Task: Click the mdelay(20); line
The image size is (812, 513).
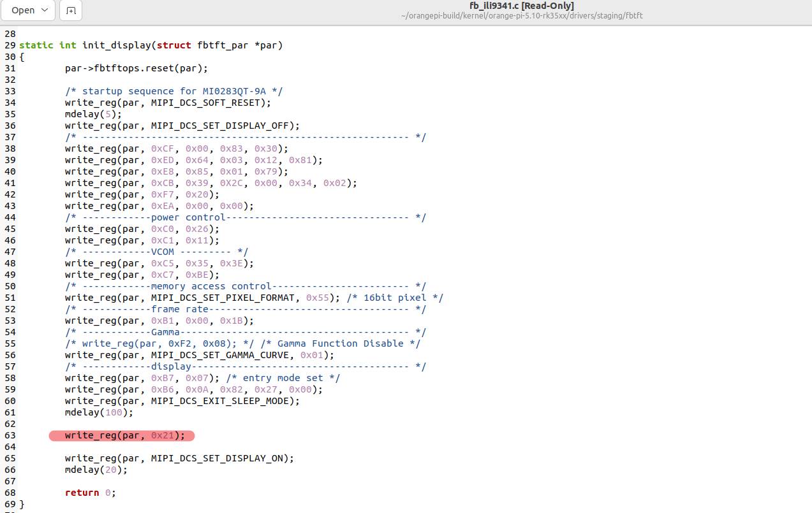Action: tap(96, 470)
